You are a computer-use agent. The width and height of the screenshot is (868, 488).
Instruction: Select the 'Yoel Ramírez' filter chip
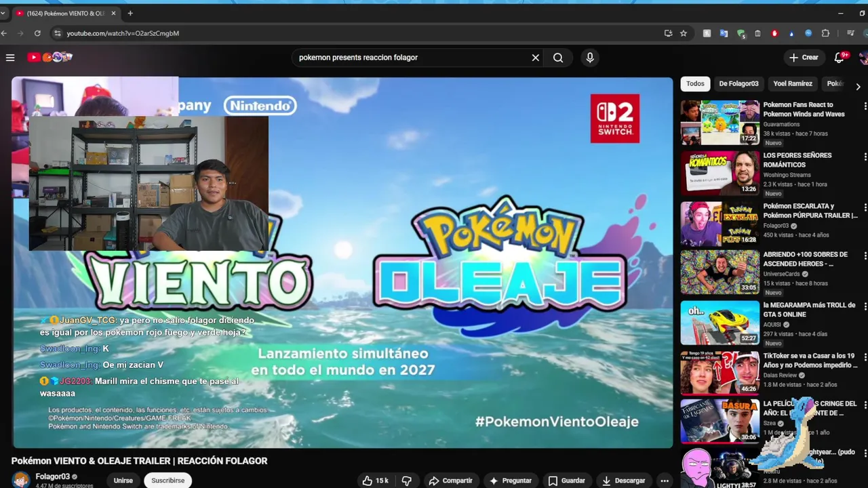[x=793, y=84]
